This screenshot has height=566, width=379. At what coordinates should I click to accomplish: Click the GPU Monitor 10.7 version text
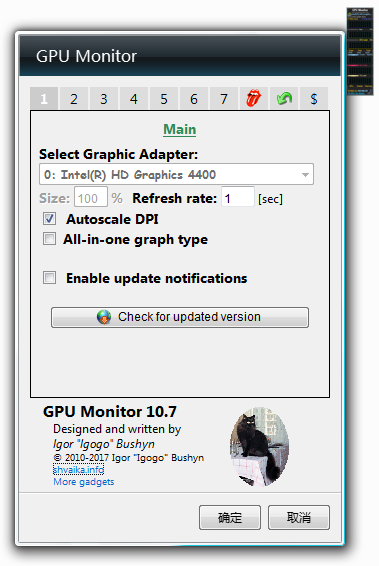[x=110, y=412]
